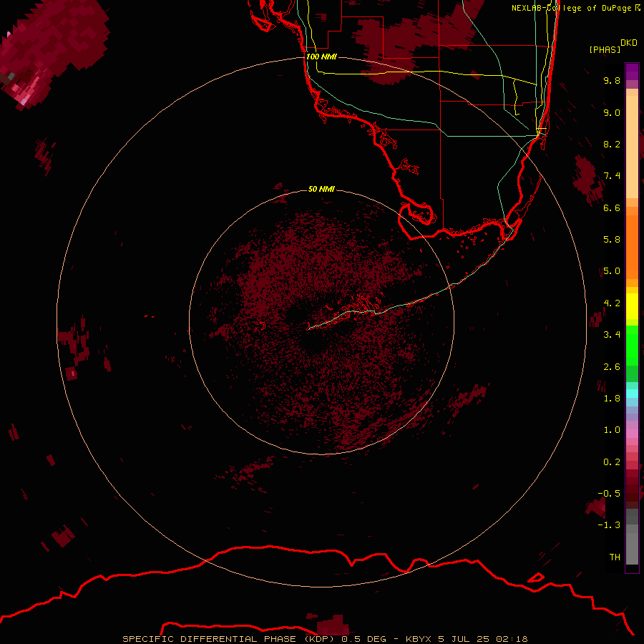Pick the cyan segment of the color bar
This screenshot has width=644, height=644.
[x=632, y=394]
